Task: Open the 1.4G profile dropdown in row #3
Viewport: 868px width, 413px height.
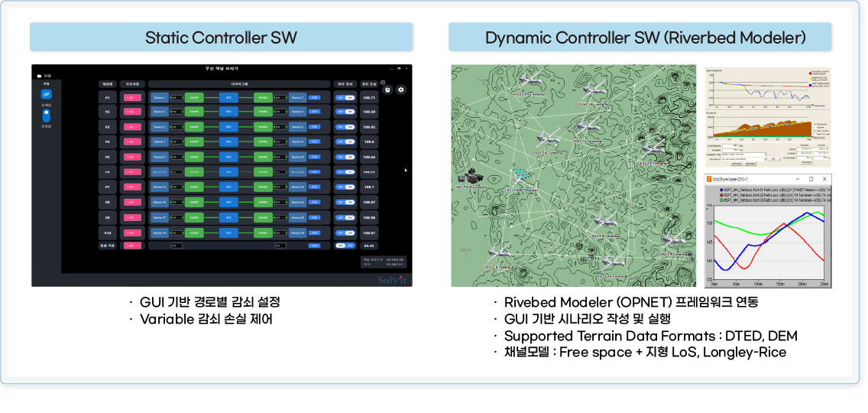Action: coord(132,128)
